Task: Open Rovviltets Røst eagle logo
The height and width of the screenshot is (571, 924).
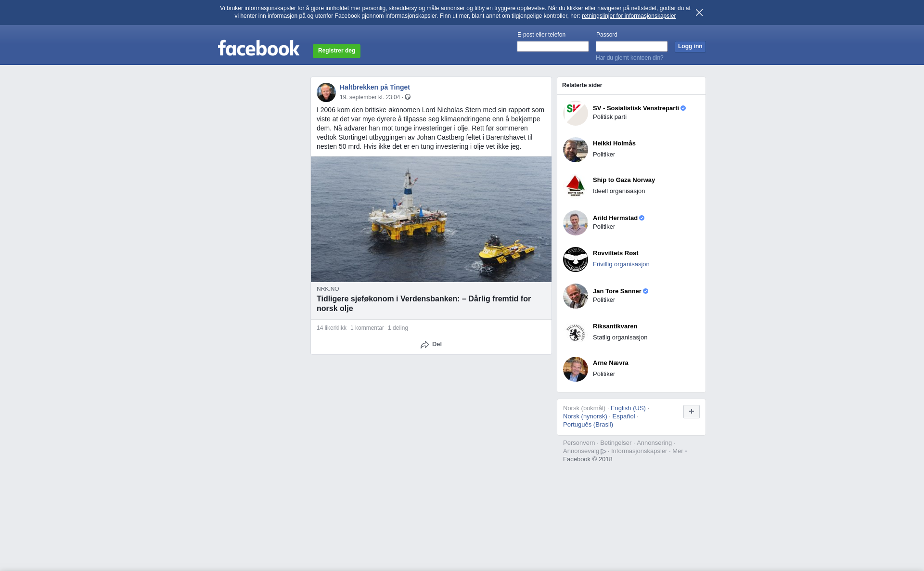Action: click(576, 260)
